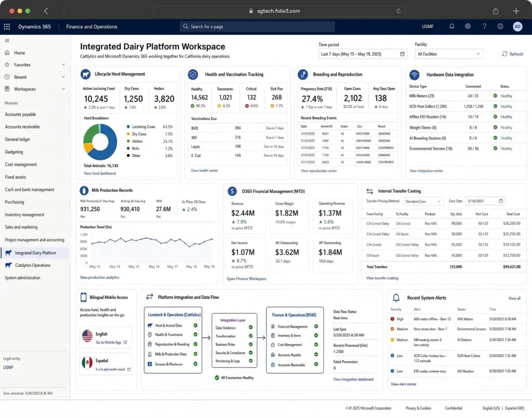Click the Recent System Alerts bell icon
The image size is (532, 418).
pos(396,298)
